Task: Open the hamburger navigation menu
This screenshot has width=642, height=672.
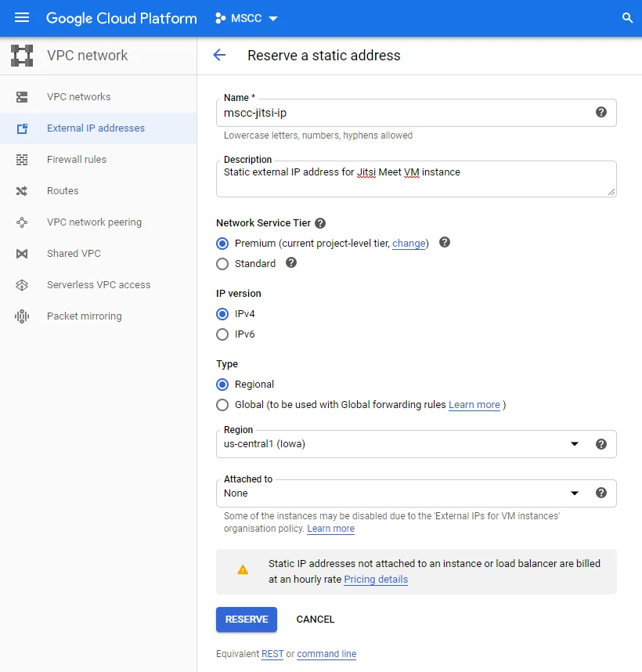Action: (22, 17)
